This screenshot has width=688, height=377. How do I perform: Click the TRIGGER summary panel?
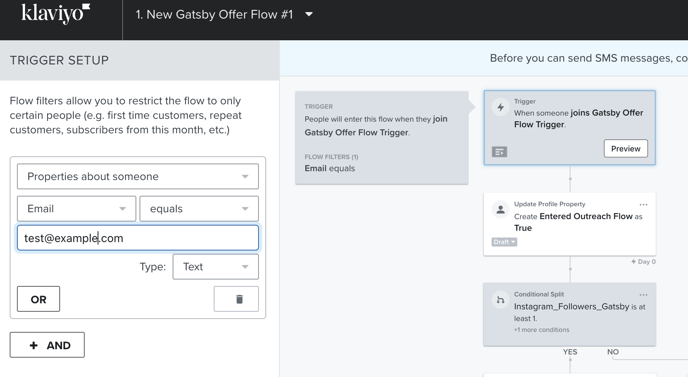click(382, 138)
